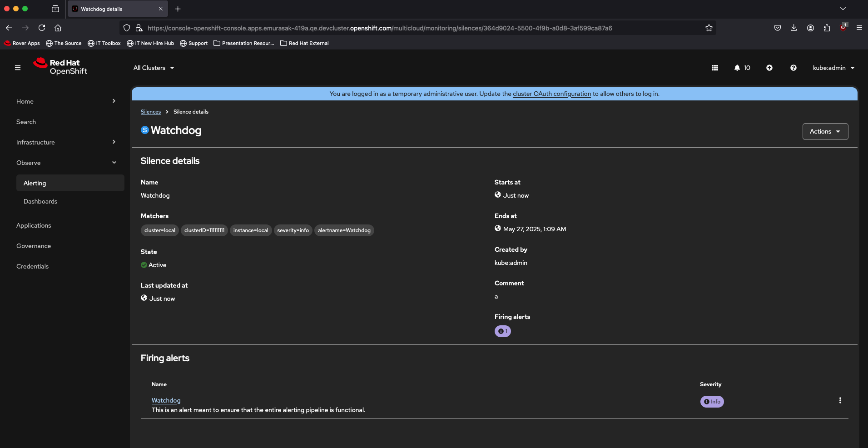Click the instance=local matcher chip
868x448 pixels.
tap(251, 230)
